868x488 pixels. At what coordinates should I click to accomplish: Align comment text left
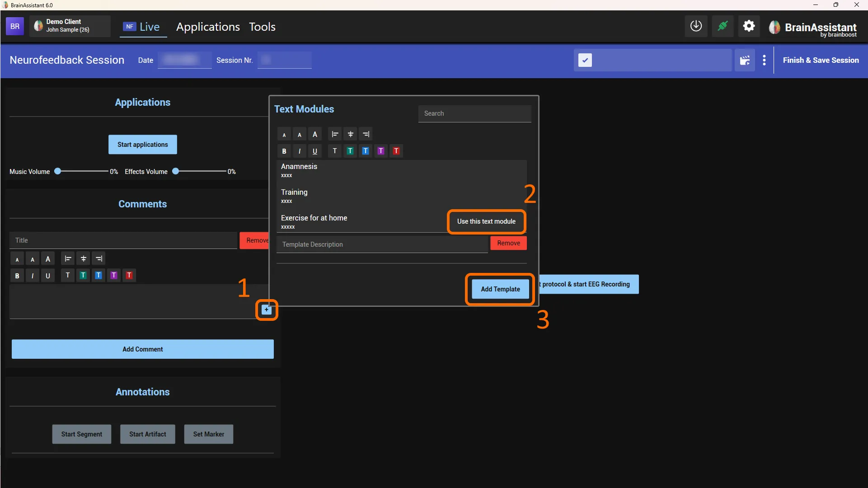[x=68, y=259]
